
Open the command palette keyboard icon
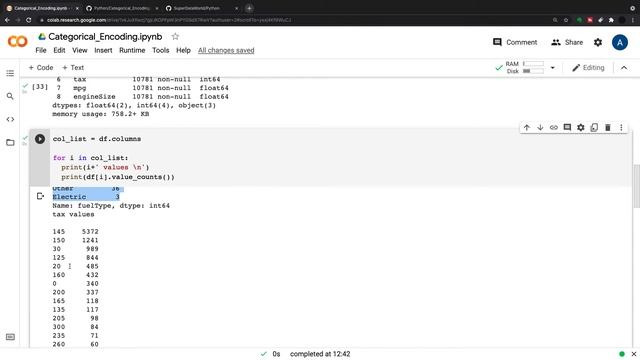click(x=10, y=337)
